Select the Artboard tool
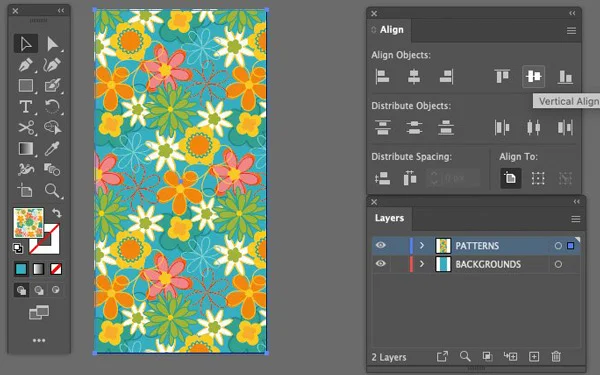This screenshot has width=600, height=375. click(x=26, y=190)
